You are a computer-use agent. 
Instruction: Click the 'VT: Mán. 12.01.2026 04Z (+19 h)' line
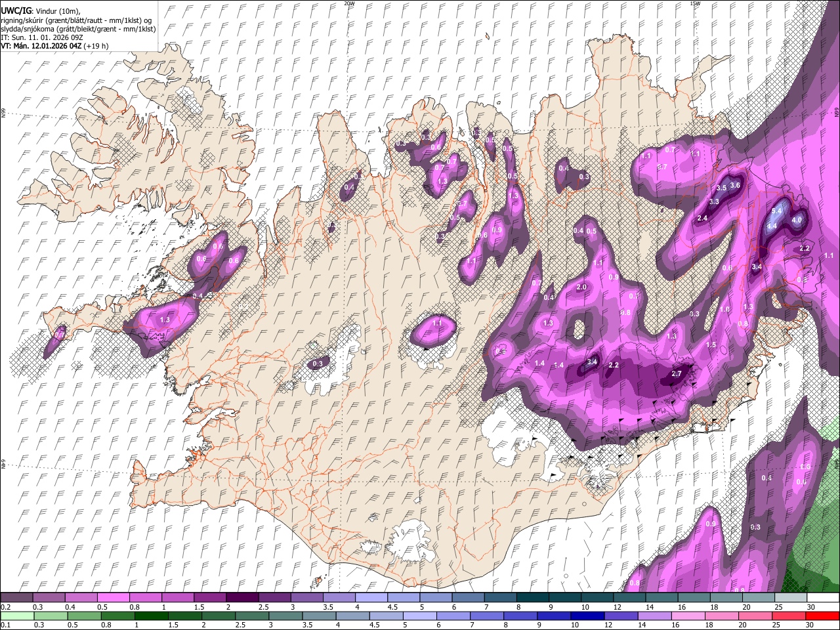55,46
